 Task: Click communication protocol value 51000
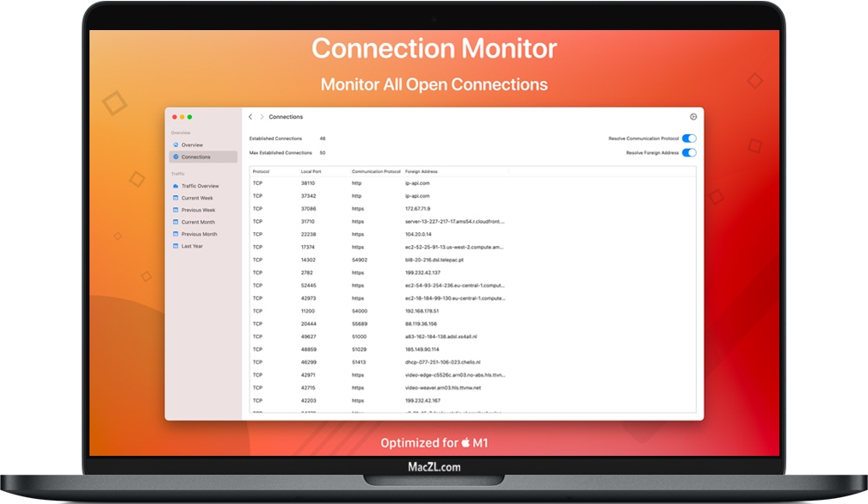(x=360, y=336)
